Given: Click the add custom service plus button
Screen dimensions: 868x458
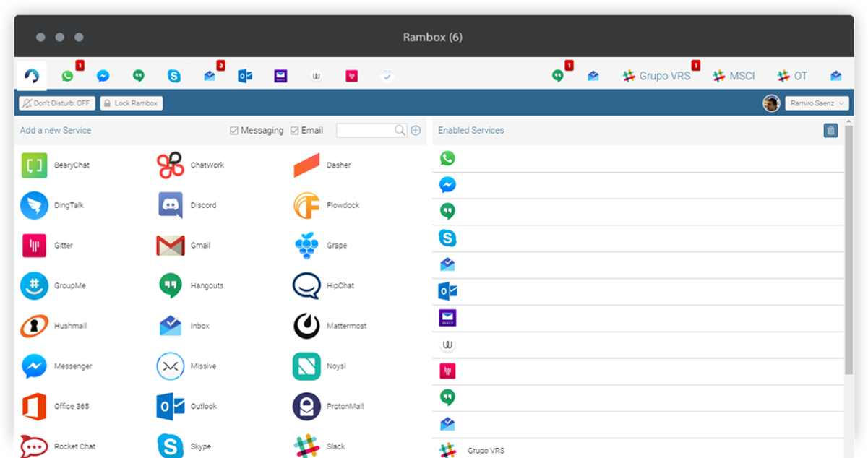Looking at the screenshot, I should (x=416, y=131).
